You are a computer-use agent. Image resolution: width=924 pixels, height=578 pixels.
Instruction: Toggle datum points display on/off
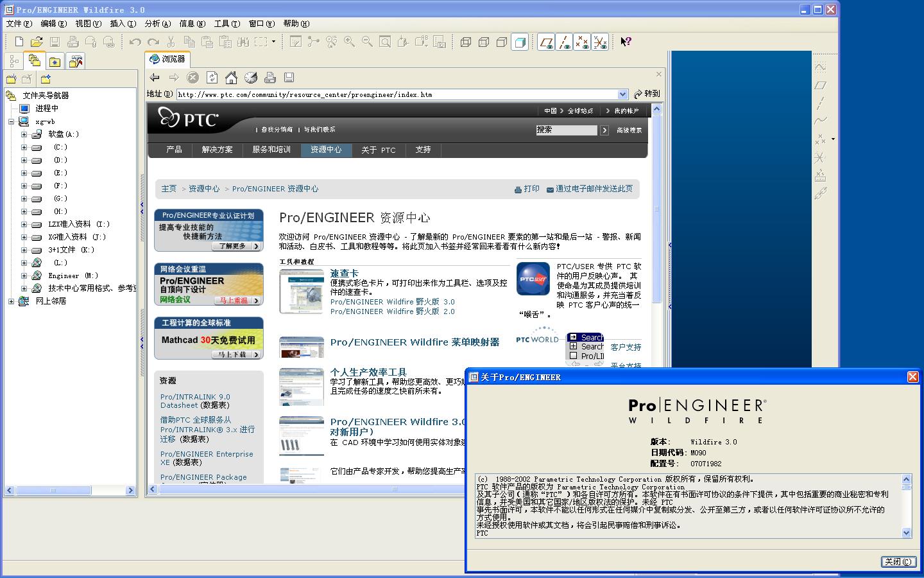pos(582,42)
